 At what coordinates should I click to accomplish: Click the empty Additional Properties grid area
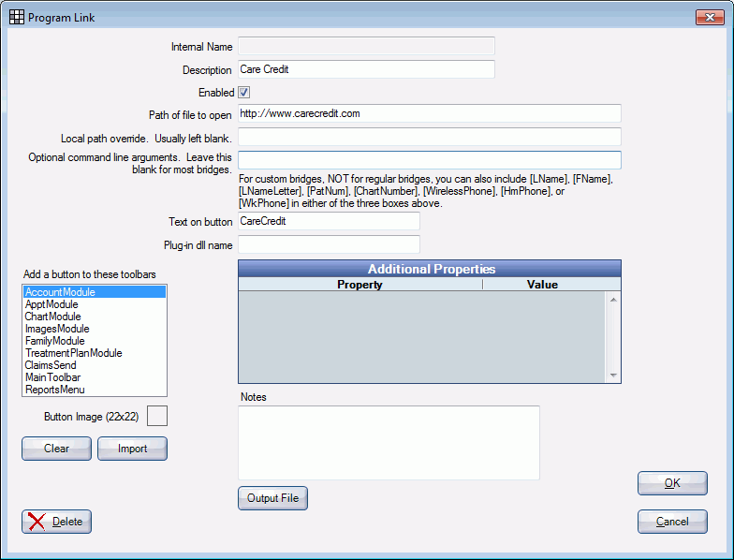[x=422, y=337]
